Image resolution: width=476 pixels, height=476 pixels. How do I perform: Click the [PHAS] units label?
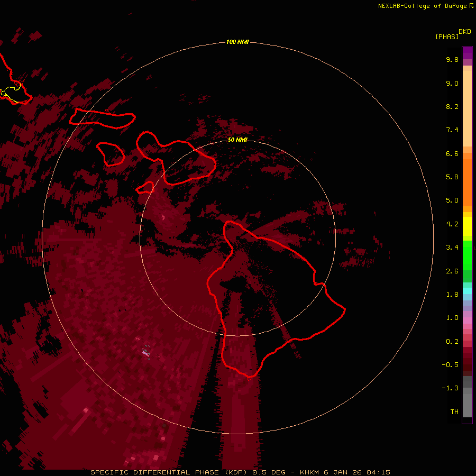point(447,36)
